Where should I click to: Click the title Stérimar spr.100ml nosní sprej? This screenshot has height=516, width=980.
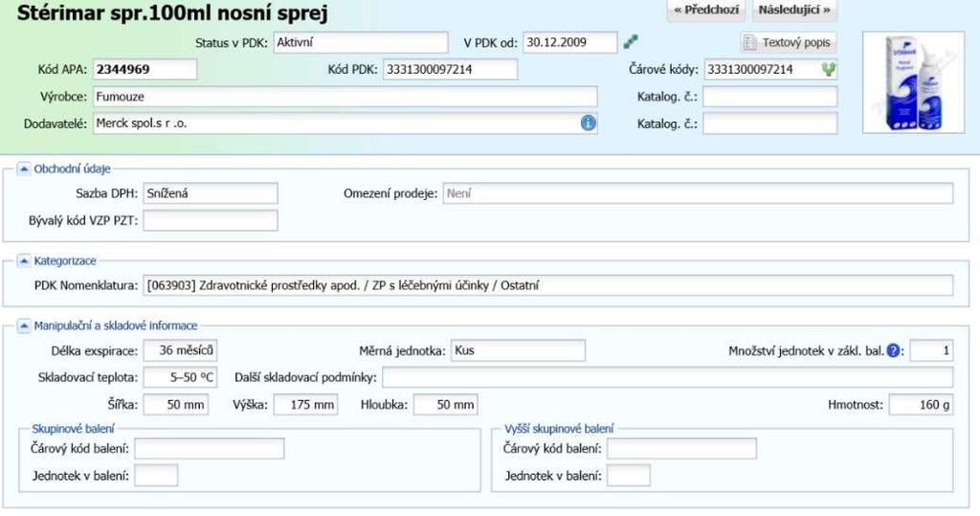[172, 12]
